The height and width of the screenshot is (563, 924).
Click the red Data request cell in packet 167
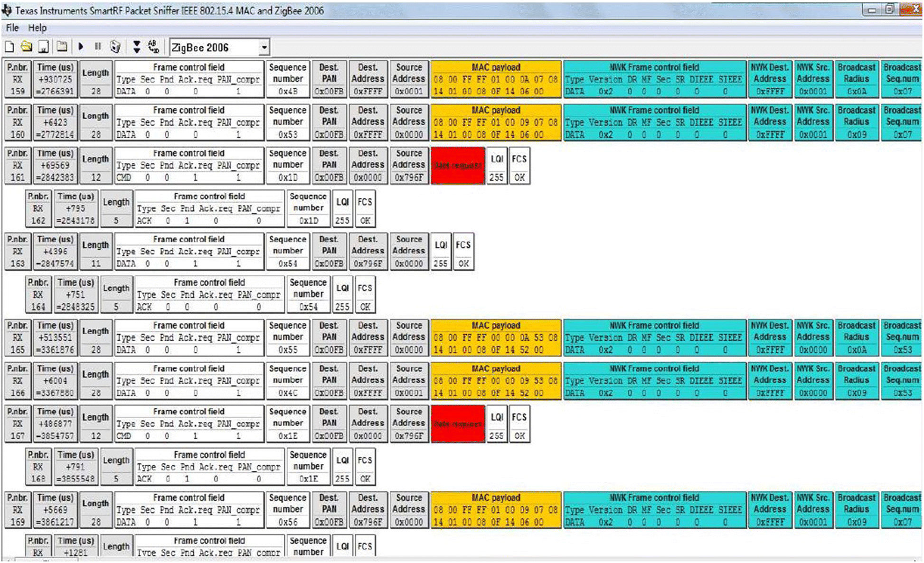[x=458, y=423]
